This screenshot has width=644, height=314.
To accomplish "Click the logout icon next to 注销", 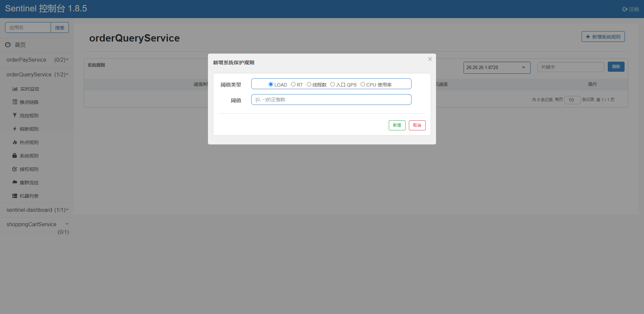I will 625,9.
